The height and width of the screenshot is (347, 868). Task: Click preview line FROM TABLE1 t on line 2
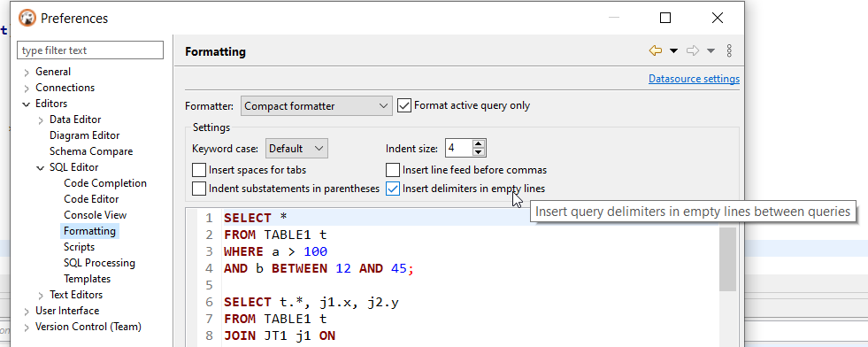point(276,235)
